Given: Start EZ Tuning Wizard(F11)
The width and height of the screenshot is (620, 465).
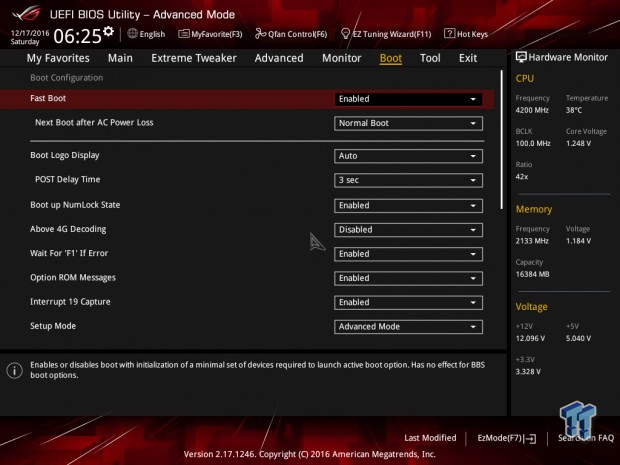Looking at the screenshot, I should pos(386,34).
